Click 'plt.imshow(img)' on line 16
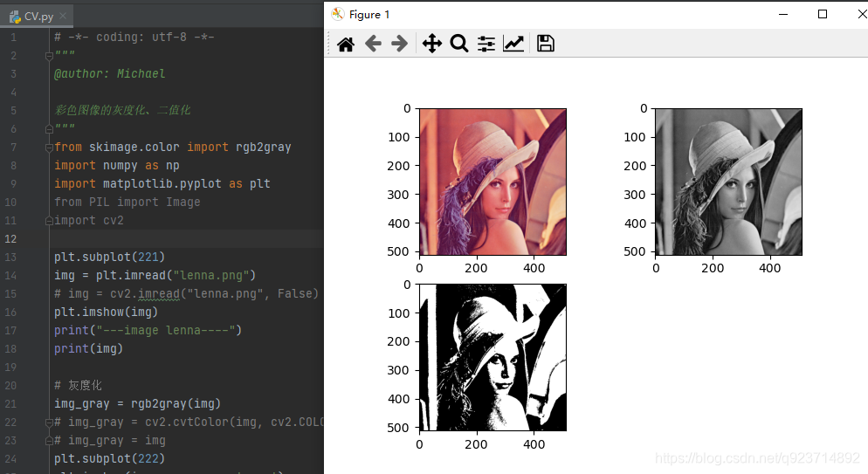 coord(107,312)
